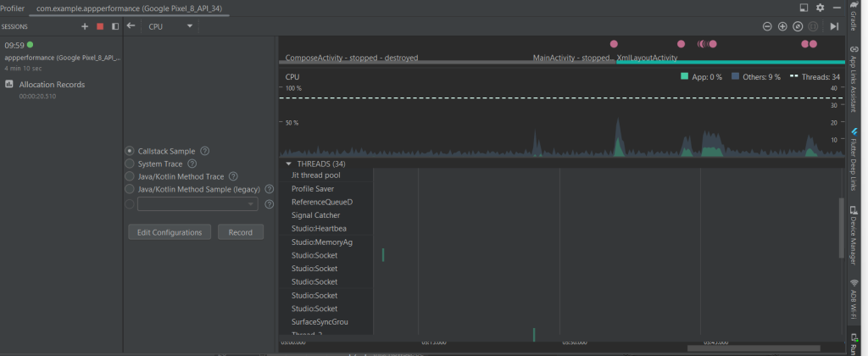Click the green active-session indicator next to 09:59
The image size is (868, 356).
(x=30, y=45)
